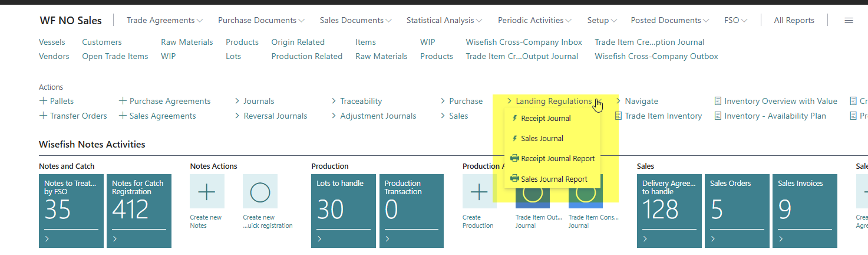Click the circle icon for quick registration
The width and height of the screenshot is (868, 255).
[260, 191]
